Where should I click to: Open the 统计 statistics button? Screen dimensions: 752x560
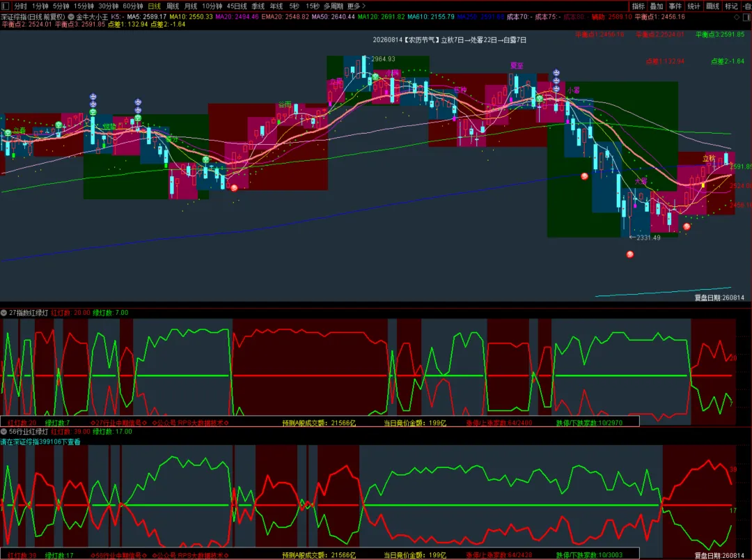pyautogui.click(x=694, y=6)
